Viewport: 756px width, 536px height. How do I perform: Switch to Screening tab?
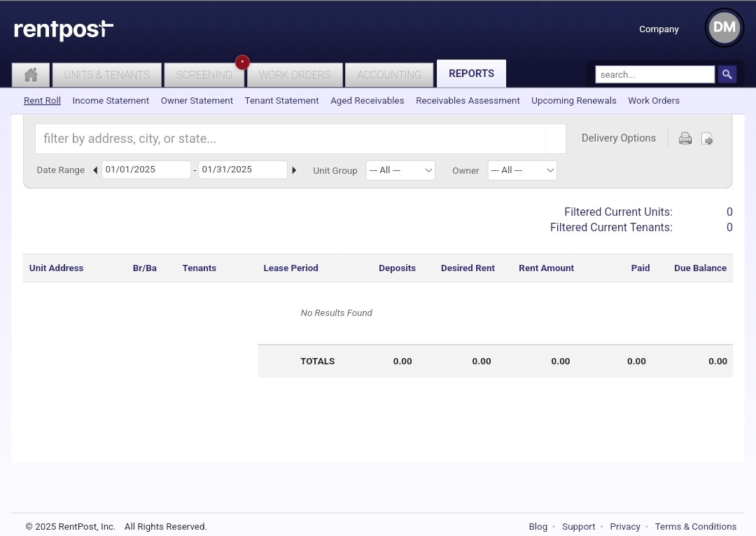tap(204, 75)
